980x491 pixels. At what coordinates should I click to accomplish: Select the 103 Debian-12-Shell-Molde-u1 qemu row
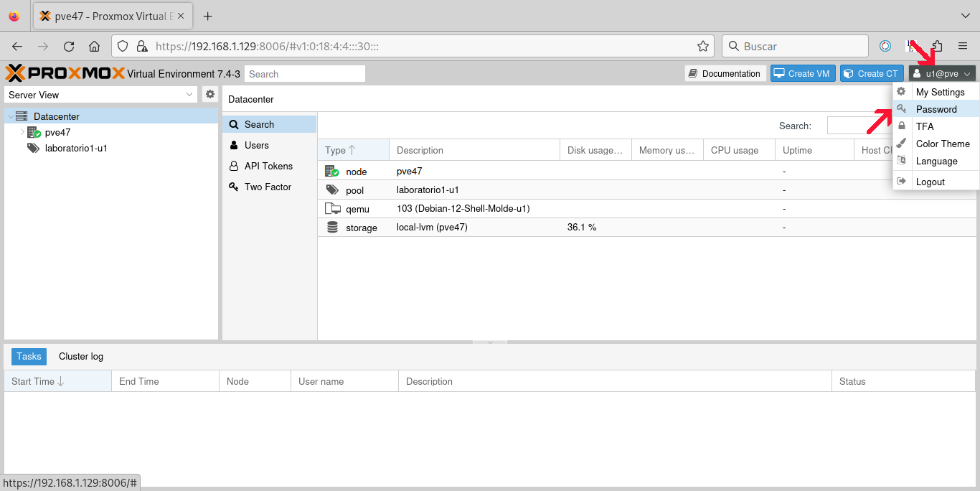(646, 208)
